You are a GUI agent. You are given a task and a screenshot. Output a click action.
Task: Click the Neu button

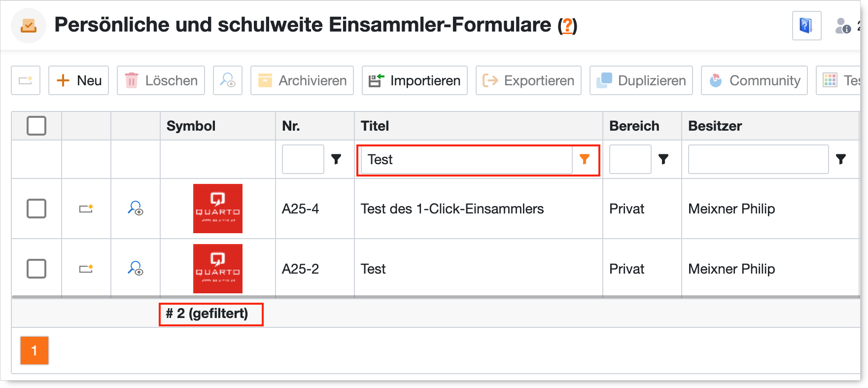pos(79,80)
